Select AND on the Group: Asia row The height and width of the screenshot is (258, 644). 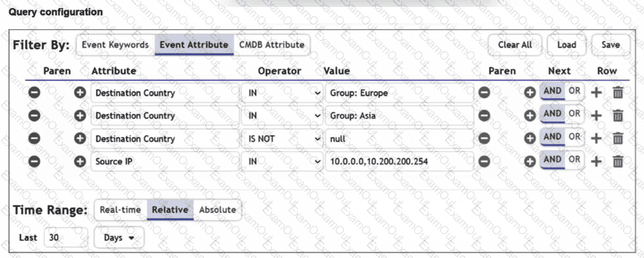(552, 114)
